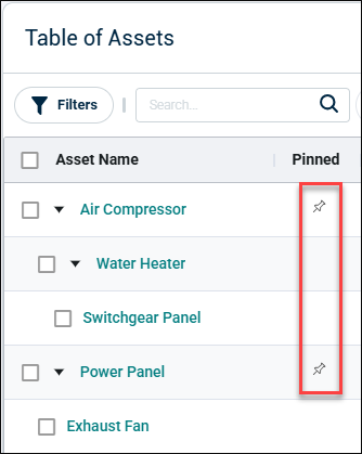Viewport: 362px width, 454px height.
Task: Select the Power Panel checkbox
Action: 30,372
